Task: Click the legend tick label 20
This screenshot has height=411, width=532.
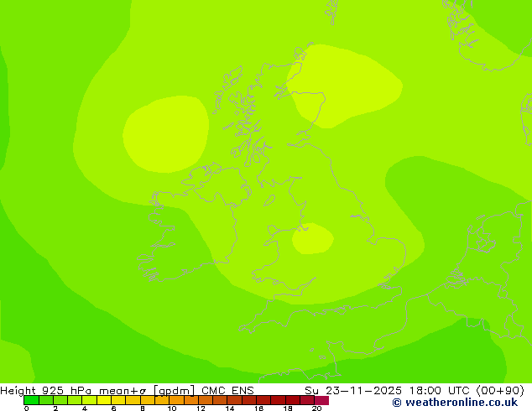Action: [x=317, y=408]
